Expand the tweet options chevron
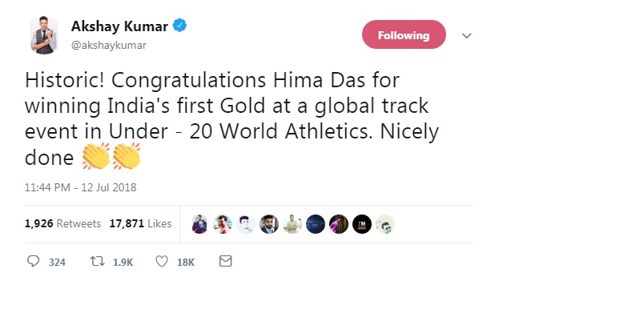Image resolution: width=644 pixels, height=333 pixels. click(468, 35)
